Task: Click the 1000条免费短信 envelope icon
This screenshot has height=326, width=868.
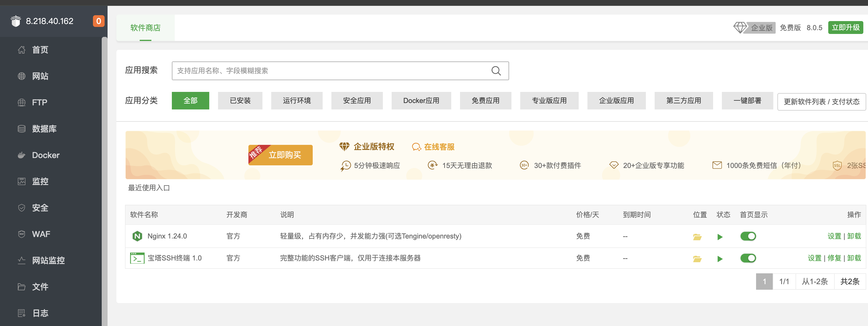Action: coord(717,165)
